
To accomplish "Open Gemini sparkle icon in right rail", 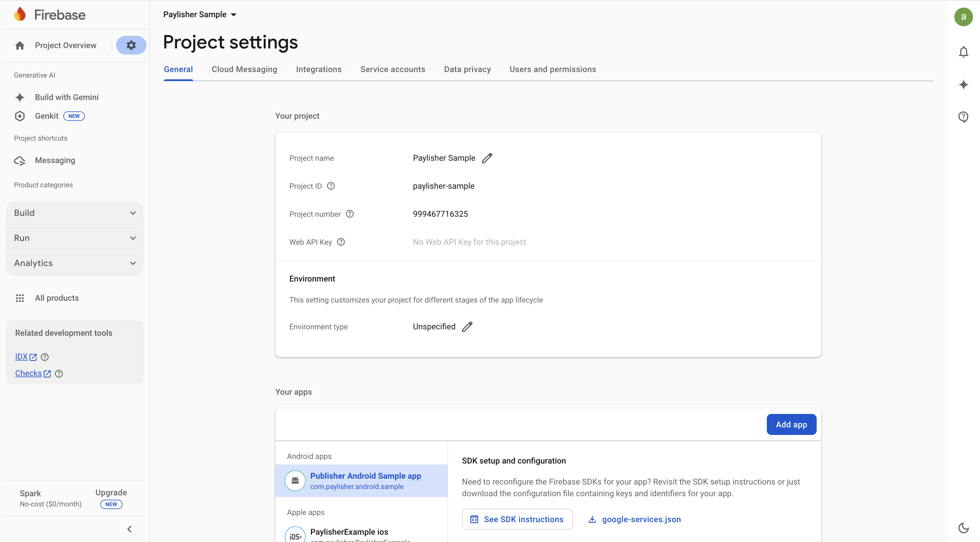I will click(x=963, y=85).
